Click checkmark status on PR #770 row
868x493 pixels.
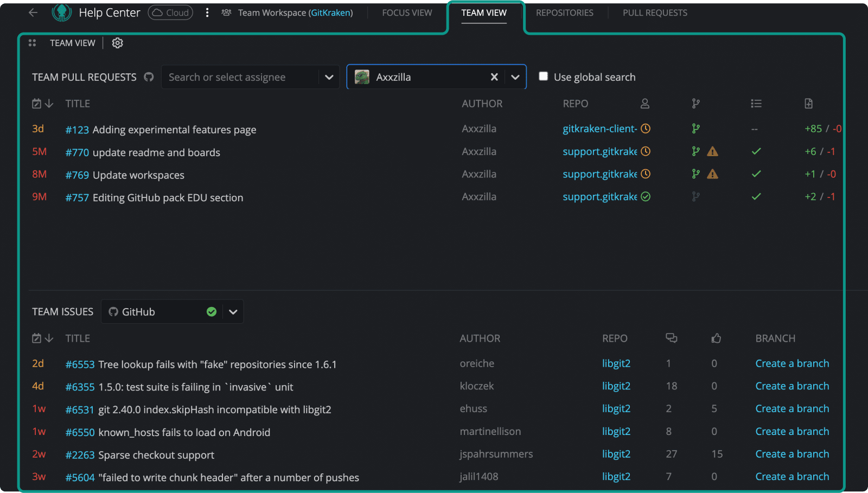pyautogui.click(x=756, y=151)
